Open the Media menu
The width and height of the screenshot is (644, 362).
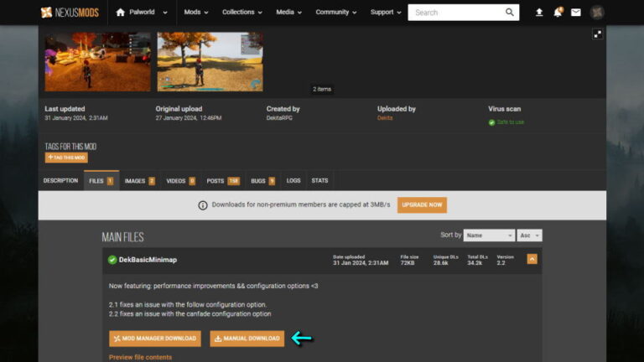(288, 13)
